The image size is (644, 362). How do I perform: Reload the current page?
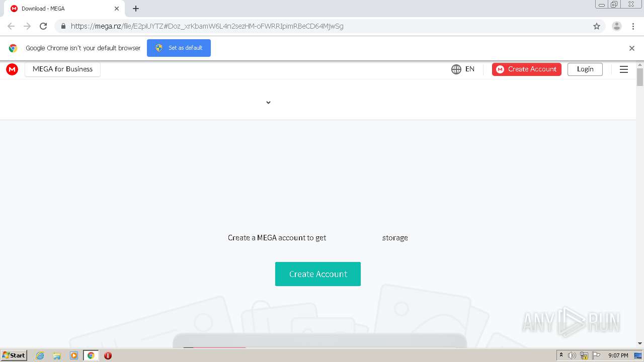click(43, 26)
